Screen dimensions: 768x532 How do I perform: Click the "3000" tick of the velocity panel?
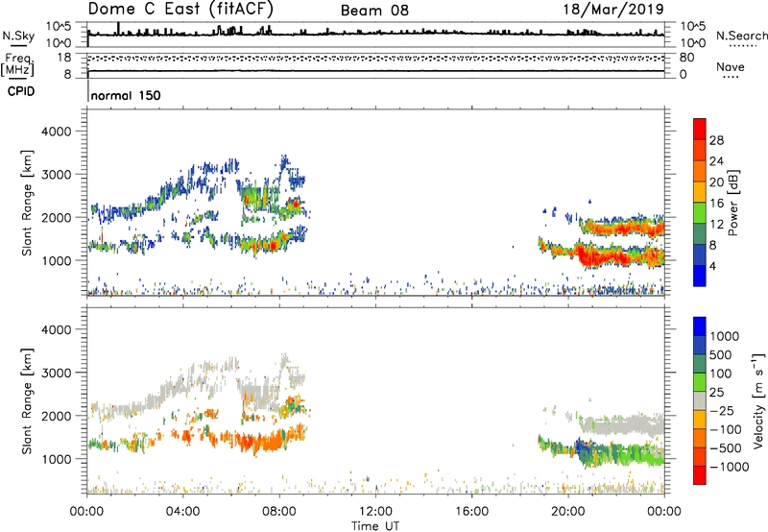pos(56,373)
